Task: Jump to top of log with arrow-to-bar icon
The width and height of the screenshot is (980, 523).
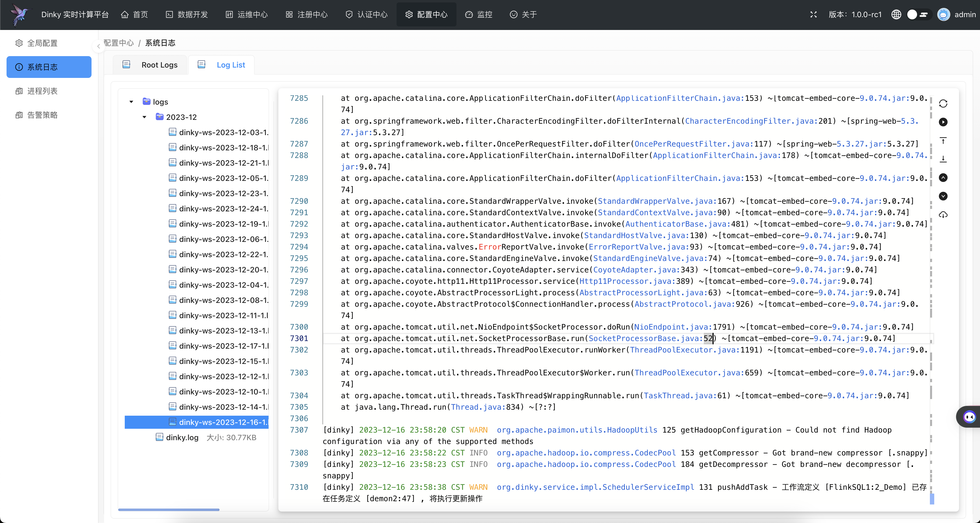Action: click(x=943, y=141)
